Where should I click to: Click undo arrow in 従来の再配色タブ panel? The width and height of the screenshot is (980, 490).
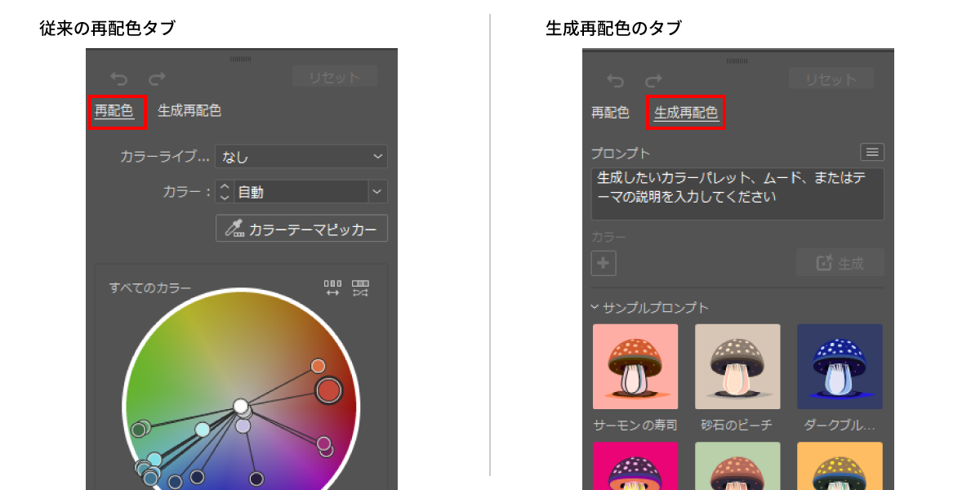(119, 79)
